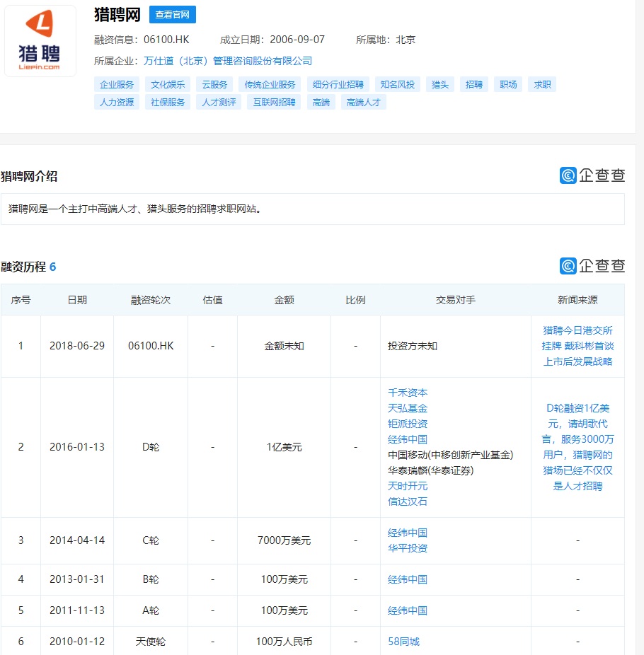Open the 华平投资 link
The width and height of the screenshot is (644, 655).
(408, 547)
